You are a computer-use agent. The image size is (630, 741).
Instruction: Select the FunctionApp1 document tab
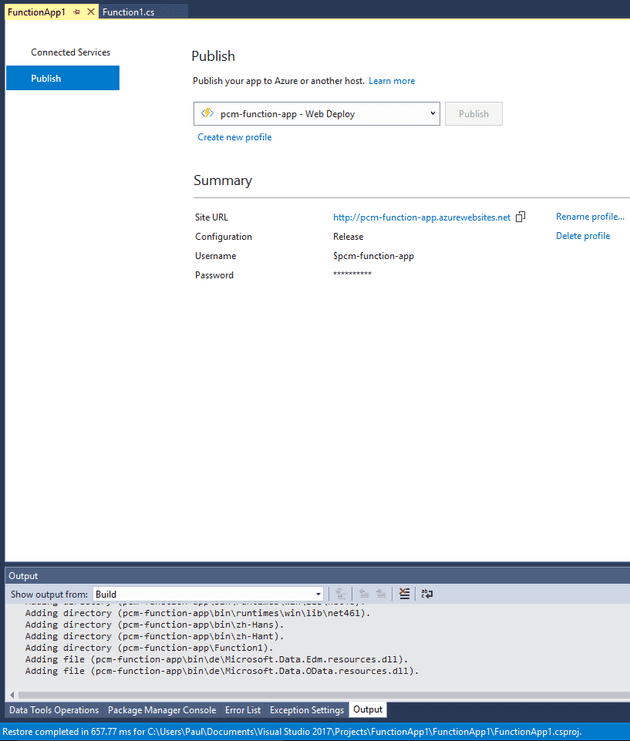click(x=36, y=12)
